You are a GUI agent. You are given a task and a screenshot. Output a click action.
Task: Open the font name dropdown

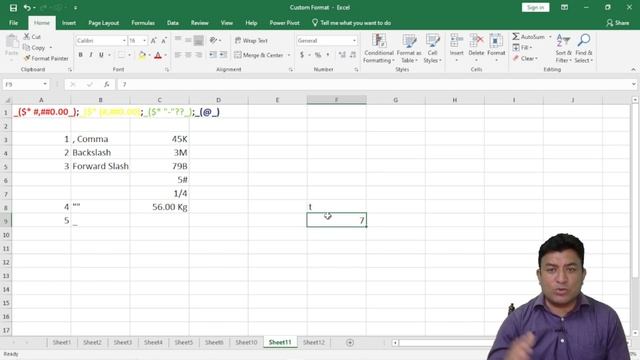pyautogui.click(x=124, y=41)
